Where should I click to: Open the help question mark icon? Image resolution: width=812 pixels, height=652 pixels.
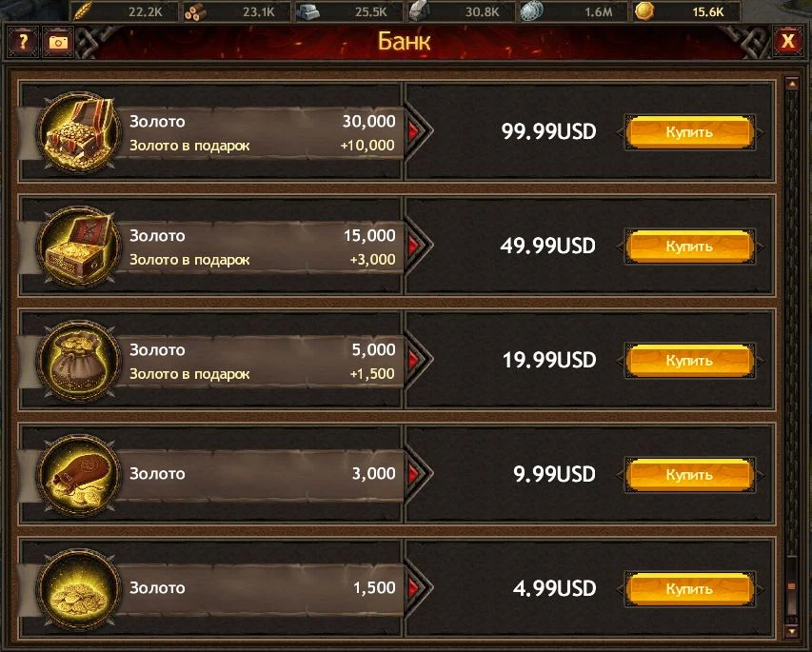coord(23,42)
